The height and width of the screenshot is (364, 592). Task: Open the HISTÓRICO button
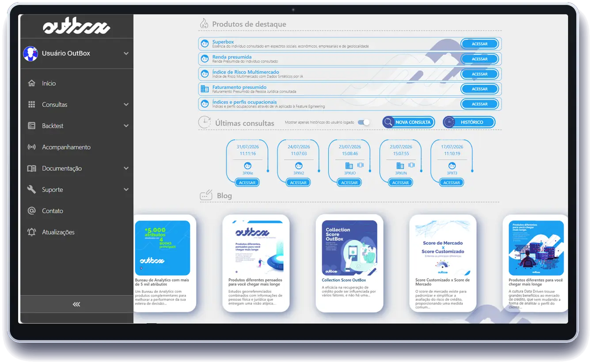[x=469, y=122]
